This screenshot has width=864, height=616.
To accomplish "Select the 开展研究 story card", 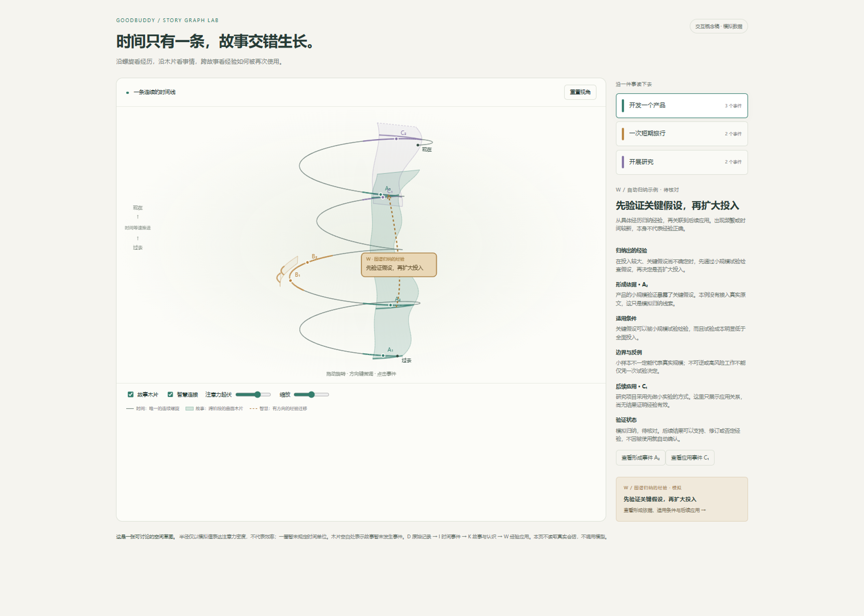I will (x=682, y=162).
